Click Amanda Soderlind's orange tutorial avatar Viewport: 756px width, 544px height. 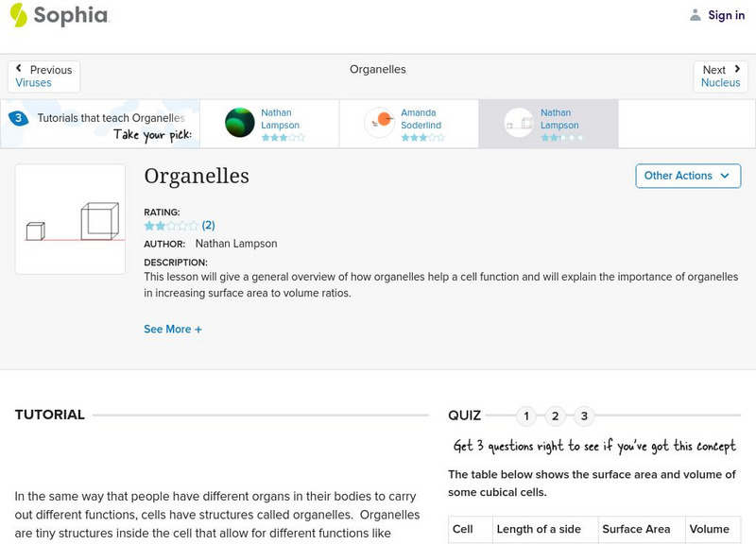pyautogui.click(x=380, y=123)
